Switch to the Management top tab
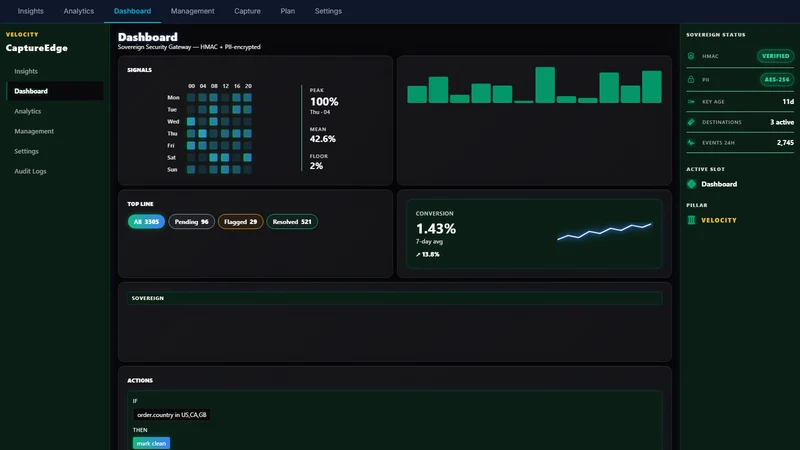 [x=192, y=11]
